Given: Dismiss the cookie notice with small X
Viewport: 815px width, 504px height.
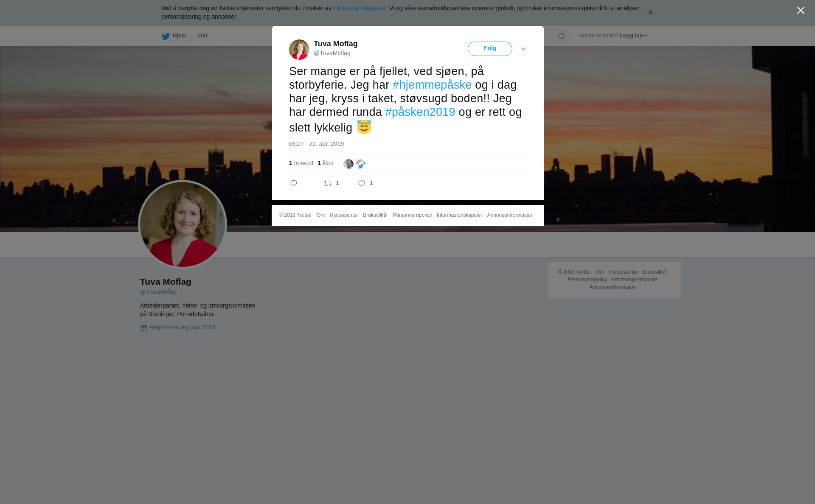Looking at the screenshot, I should coord(650,13).
